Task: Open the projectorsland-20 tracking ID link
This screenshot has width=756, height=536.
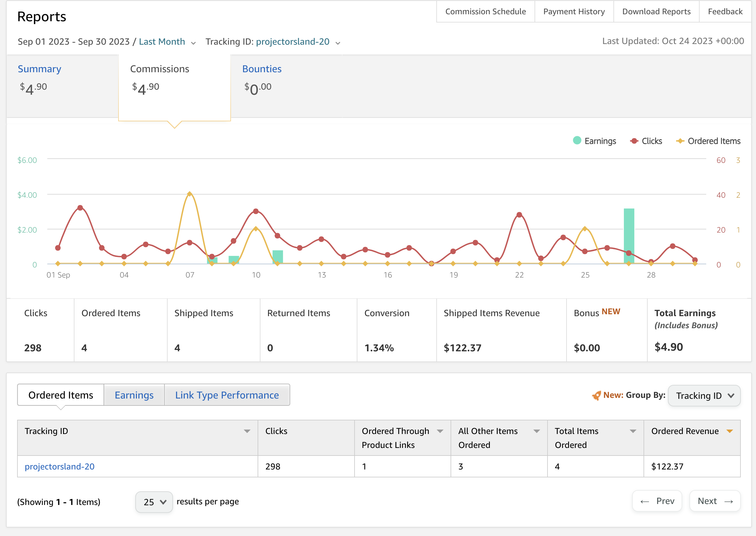Action: (60, 466)
